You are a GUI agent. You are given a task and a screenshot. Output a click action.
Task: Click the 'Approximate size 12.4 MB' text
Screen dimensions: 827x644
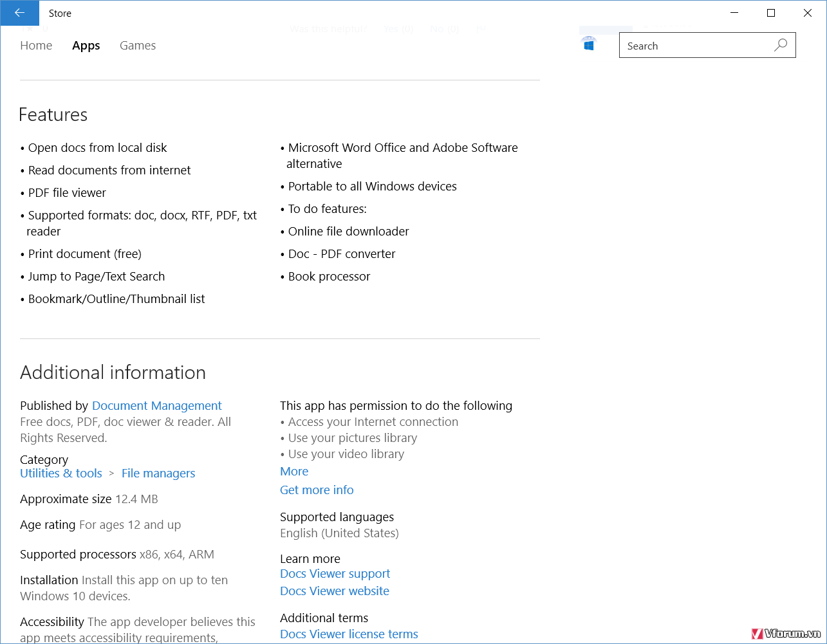point(89,499)
